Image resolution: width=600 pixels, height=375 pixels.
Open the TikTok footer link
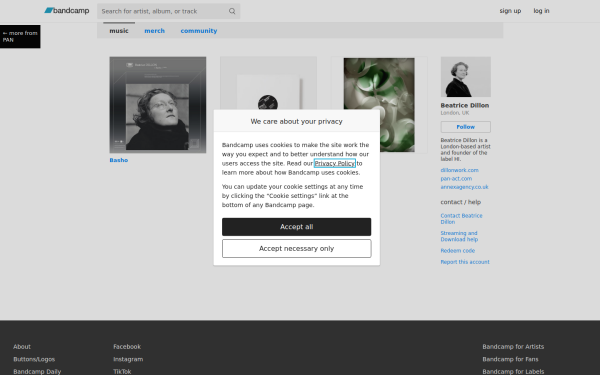coord(122,372)
